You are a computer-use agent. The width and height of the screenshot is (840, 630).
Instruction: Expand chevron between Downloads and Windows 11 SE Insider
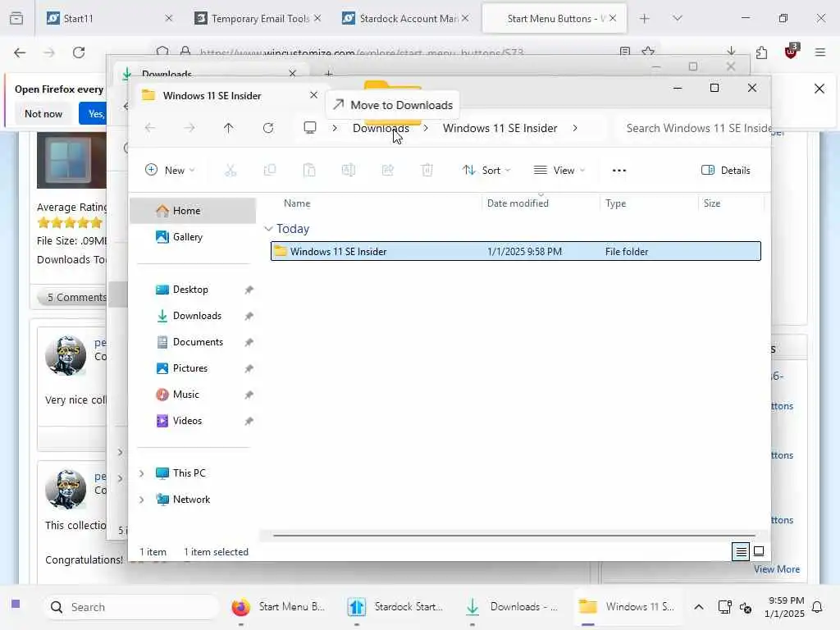coord(426,128)
